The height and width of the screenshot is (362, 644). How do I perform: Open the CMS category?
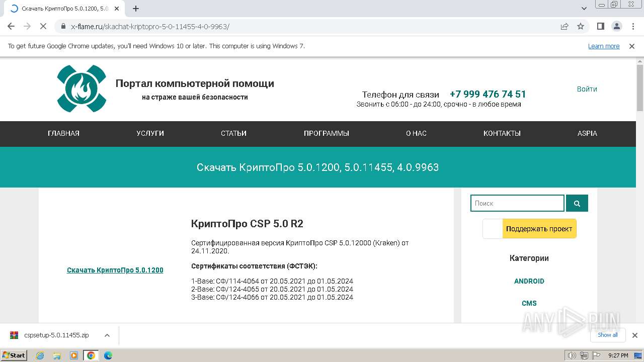tap(529, 303)
